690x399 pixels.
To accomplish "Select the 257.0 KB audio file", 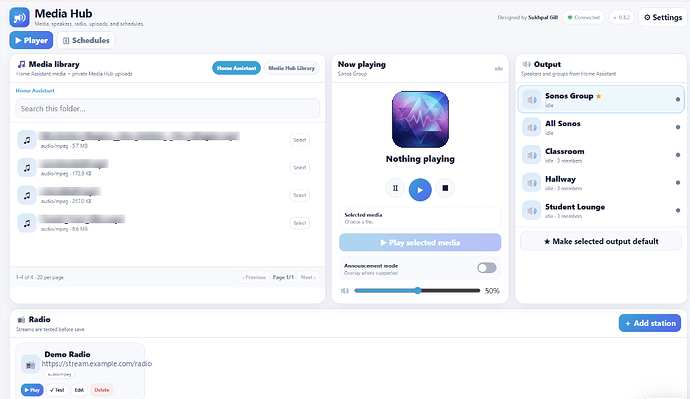I will click(x=300, y=195).
